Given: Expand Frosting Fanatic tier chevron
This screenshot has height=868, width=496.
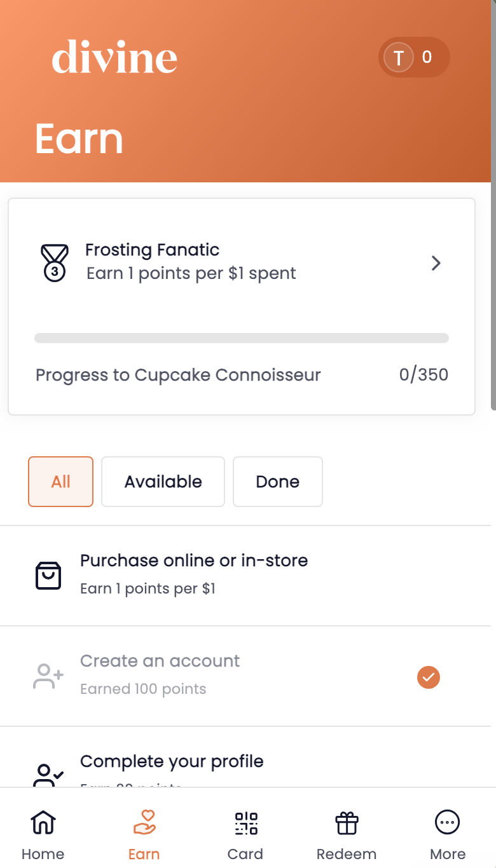Looking at the screenshot, I should pos(436,263).
